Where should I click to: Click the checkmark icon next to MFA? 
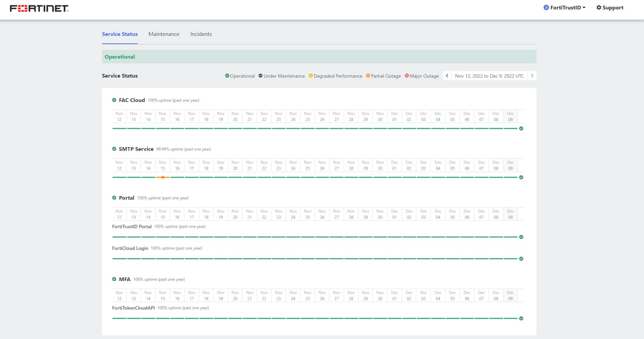click(x=114, y=279)
